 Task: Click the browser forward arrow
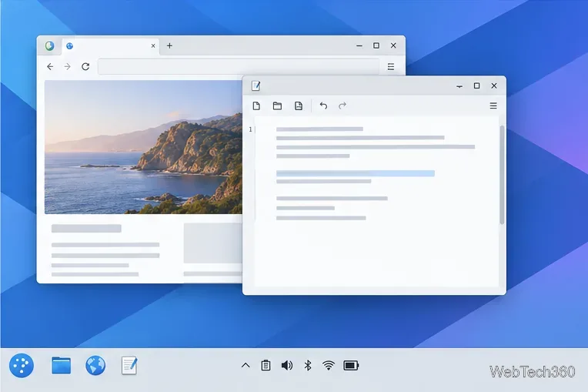coord(68,66)
